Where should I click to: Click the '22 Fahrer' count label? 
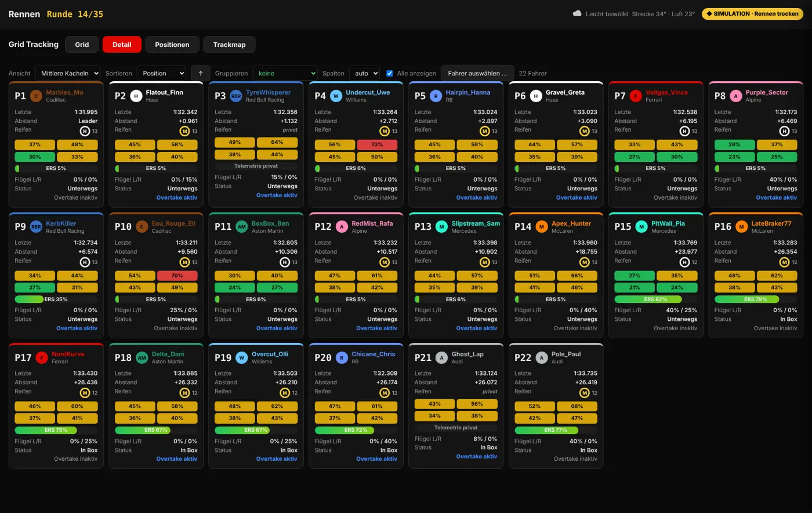point(533,73)
